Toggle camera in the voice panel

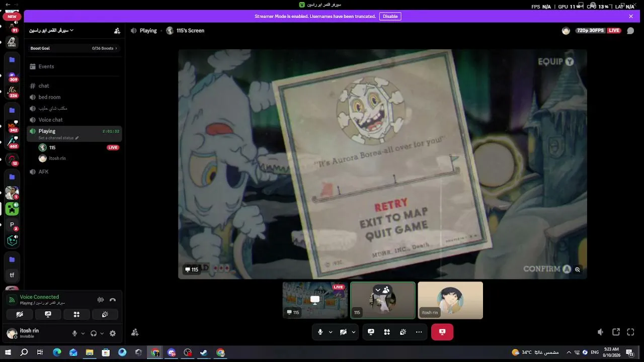coord(20,314)
